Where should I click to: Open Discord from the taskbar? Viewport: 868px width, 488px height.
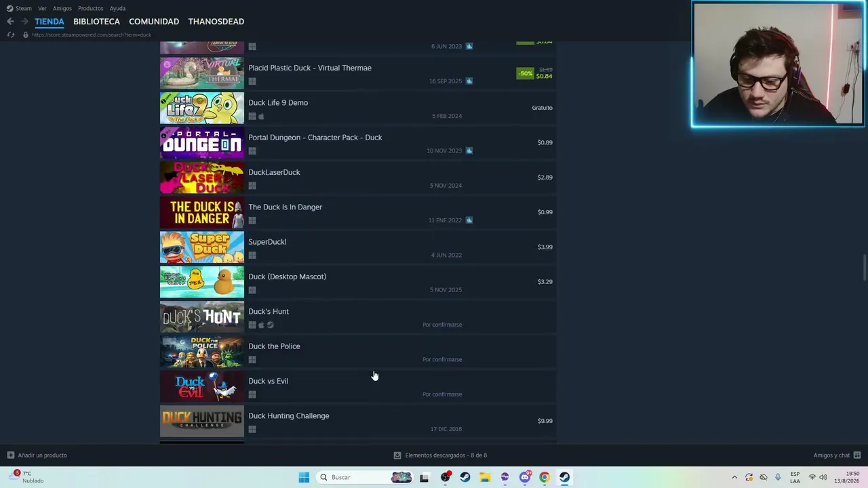(x=525, y=477)
